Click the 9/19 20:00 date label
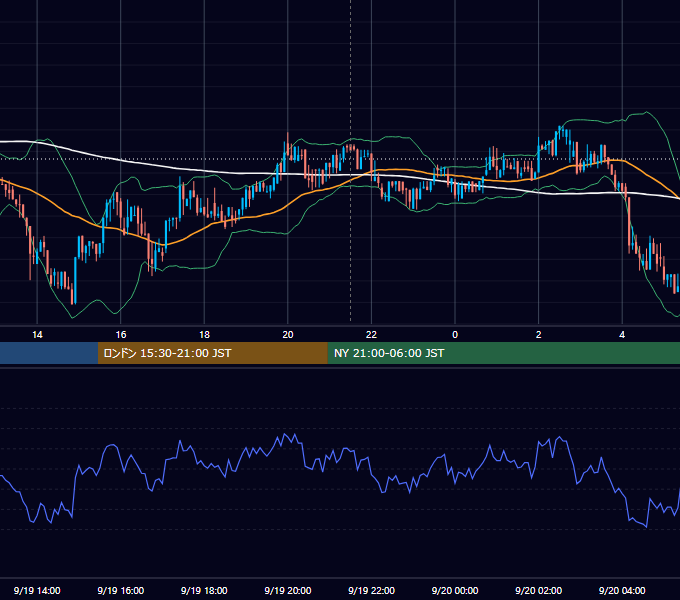Screen dimensions: 680x600 [288, 590]
